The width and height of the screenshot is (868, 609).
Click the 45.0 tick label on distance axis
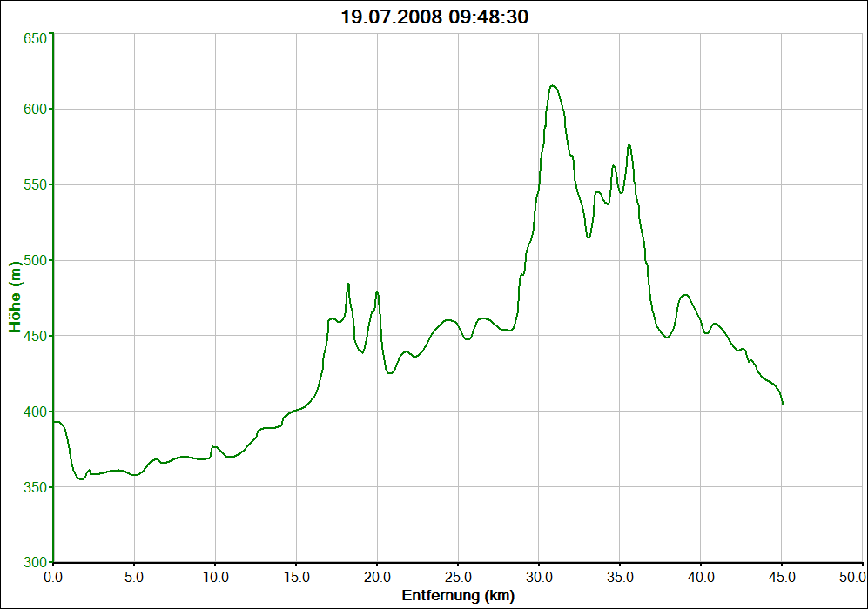pyautogui.click(x=782, y=577)
